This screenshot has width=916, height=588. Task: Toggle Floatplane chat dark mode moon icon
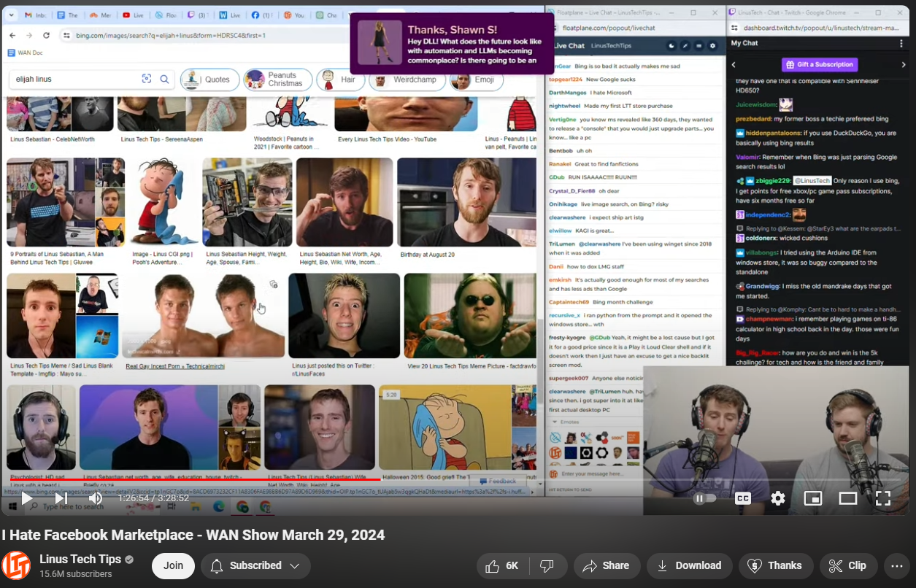672,45
